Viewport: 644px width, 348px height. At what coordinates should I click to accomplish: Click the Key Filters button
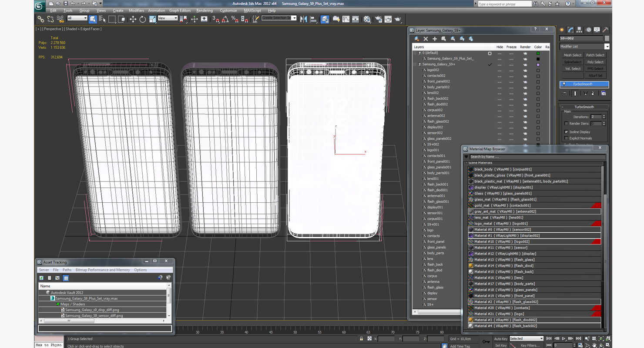pos(530,345)
